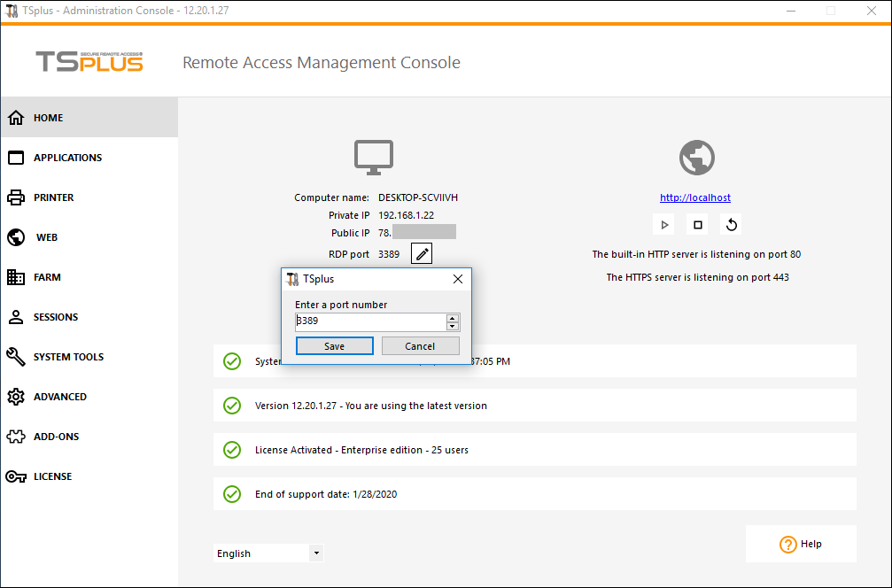Open the Add-Ons puzzle piece section
This screenshot has height=588, width=892.
coord(56,437)
